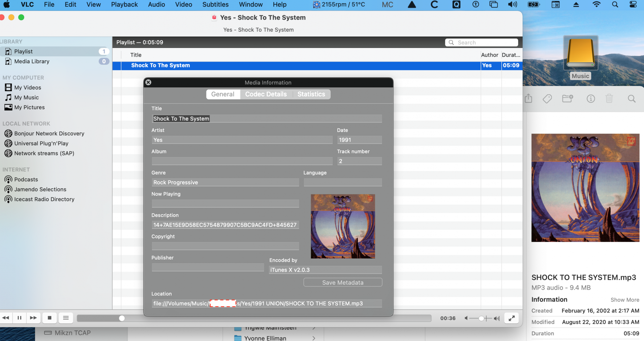Viewport: 644px width, 341px height.
Task: Click the Artist field containing Yes
Action: [242, 140]
